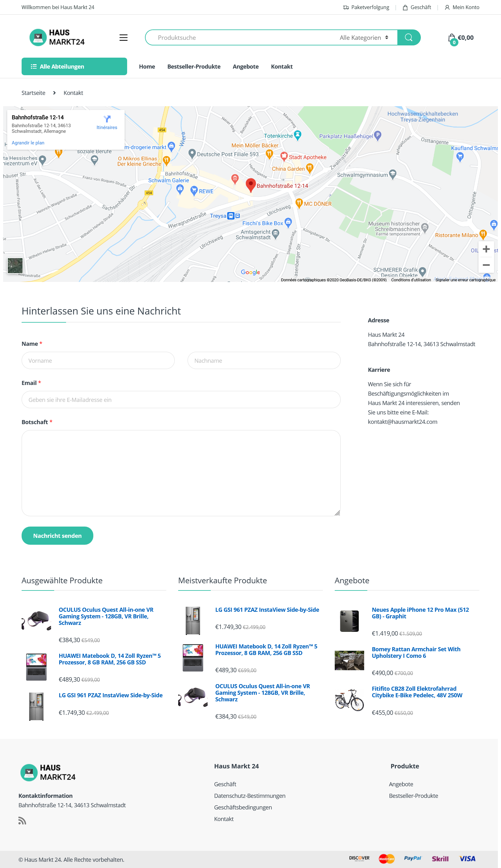Click Conditions d'utilisation map link
The height and width of the screenshot is (868, 501).
(x=411, y=280)
